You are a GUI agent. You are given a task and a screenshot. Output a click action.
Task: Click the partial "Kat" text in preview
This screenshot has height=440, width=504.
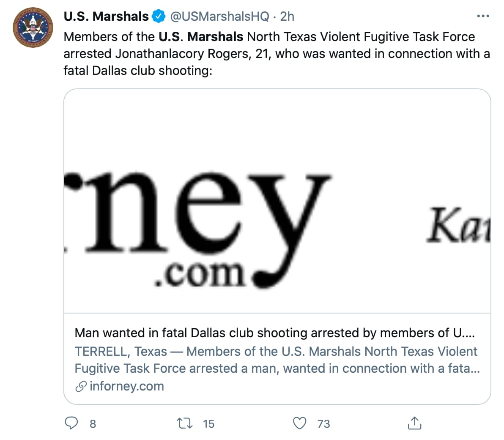pos(459,225)
